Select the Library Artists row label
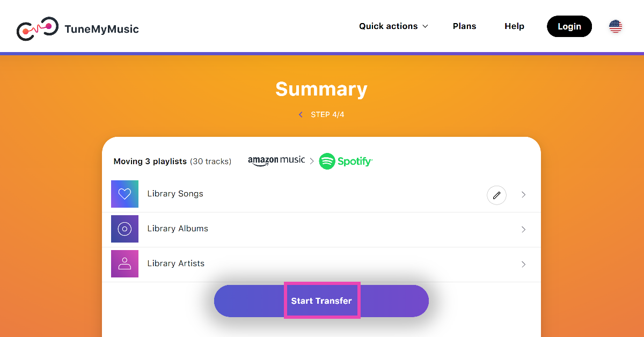Viewport: 644px width, 337px height. 176,263
